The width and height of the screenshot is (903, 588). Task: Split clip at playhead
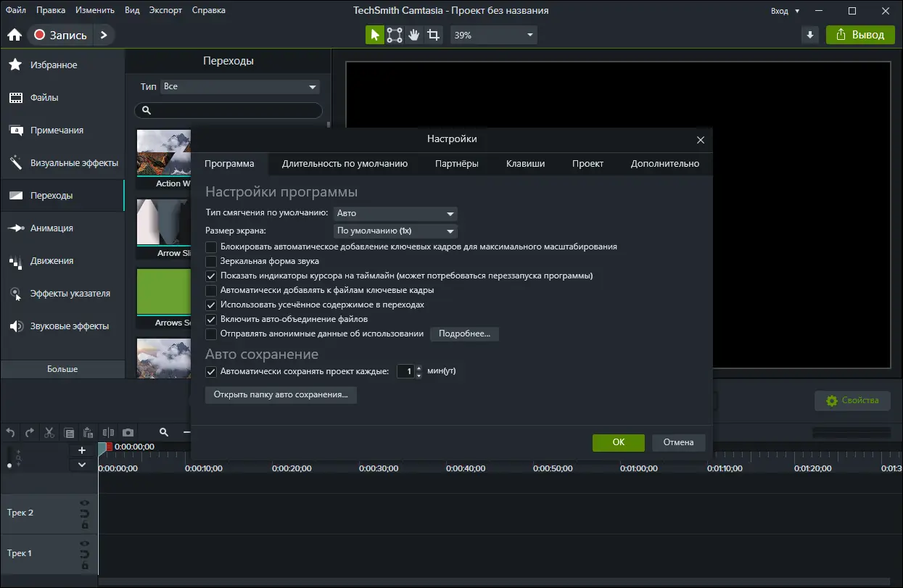108,432
